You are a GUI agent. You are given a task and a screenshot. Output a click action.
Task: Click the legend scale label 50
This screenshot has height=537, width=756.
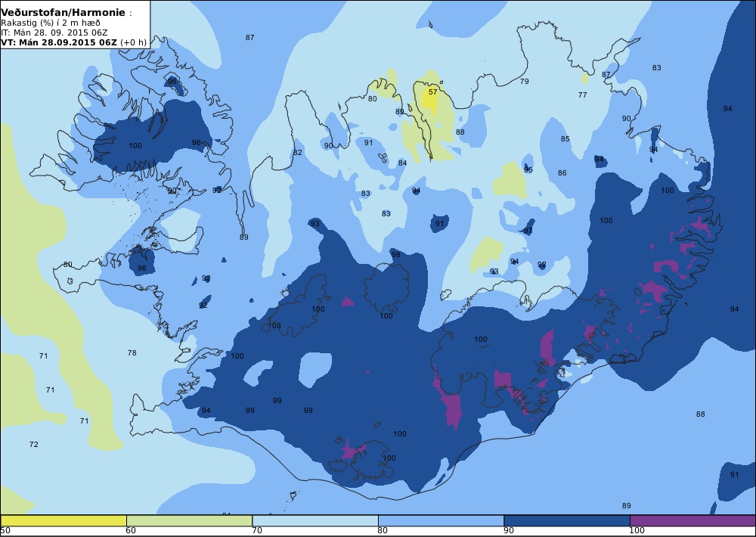tap(5, 531)
